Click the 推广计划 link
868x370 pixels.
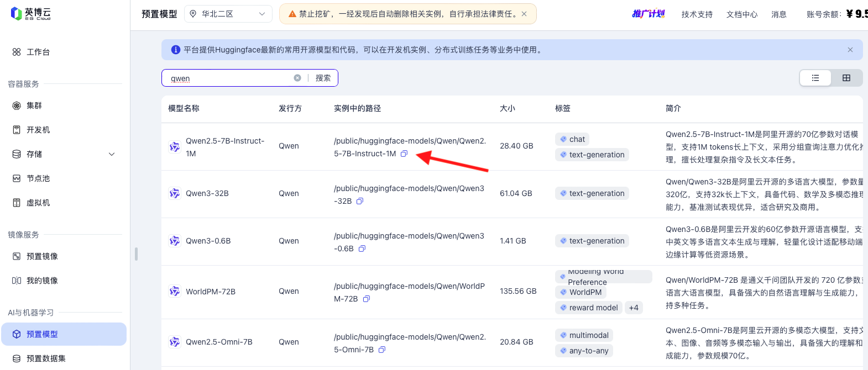pos(649,14)
